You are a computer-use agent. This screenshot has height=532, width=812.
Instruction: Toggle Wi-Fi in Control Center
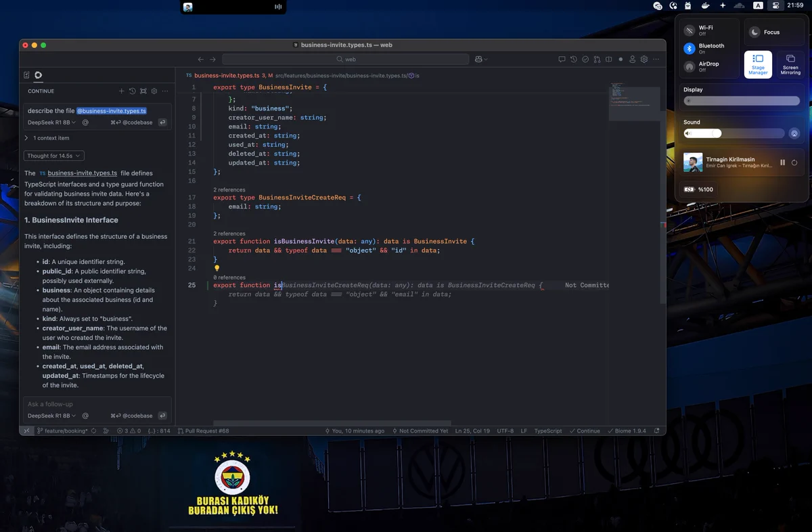click(690, 30)
